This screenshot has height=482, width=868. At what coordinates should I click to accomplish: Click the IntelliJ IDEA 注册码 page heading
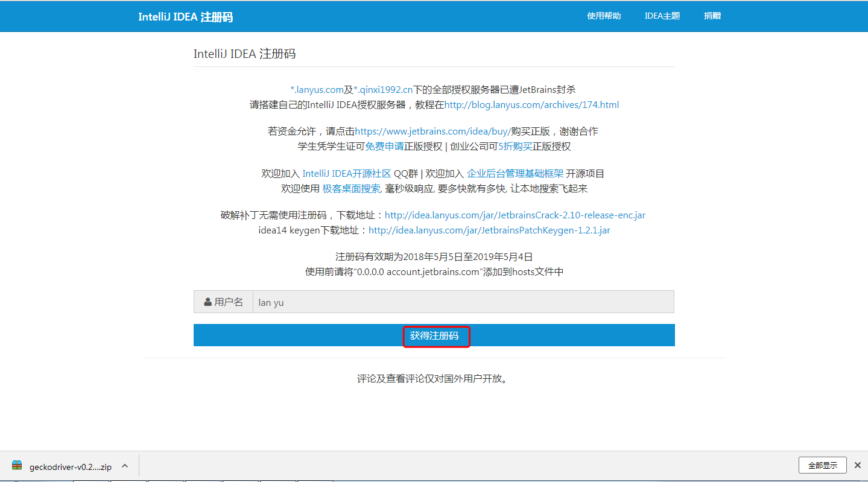pyautogui.click(x=244, y=54)
